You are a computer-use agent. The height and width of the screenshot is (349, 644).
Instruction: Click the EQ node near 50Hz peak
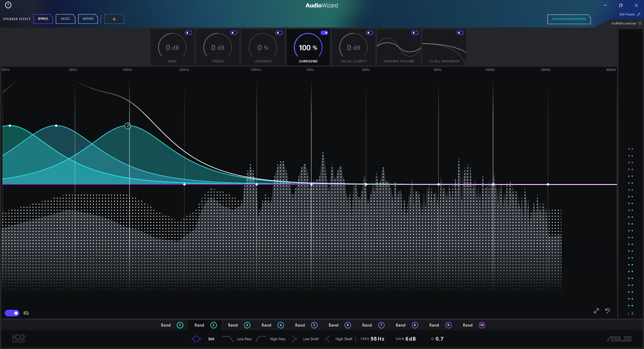click(x=56, y=126)
